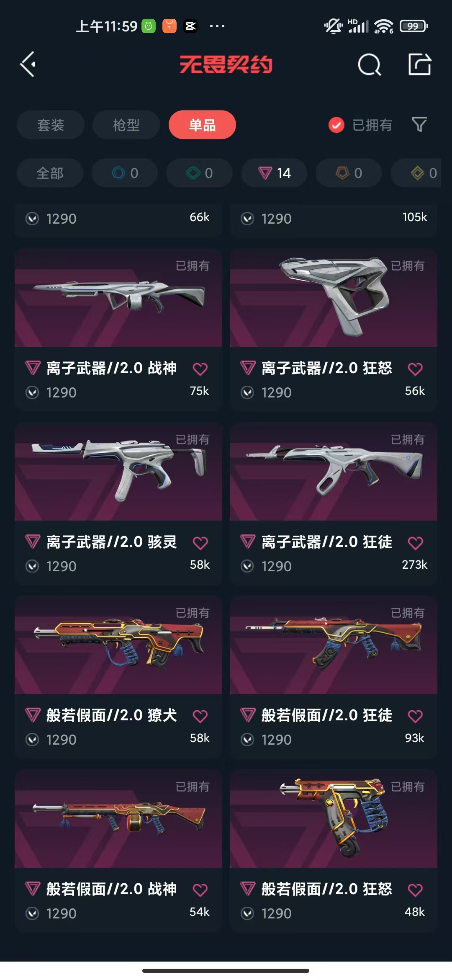Select the 单品 tab
Image resolution: width=452 pixels, height=980 pixels.
coord(202,125)
